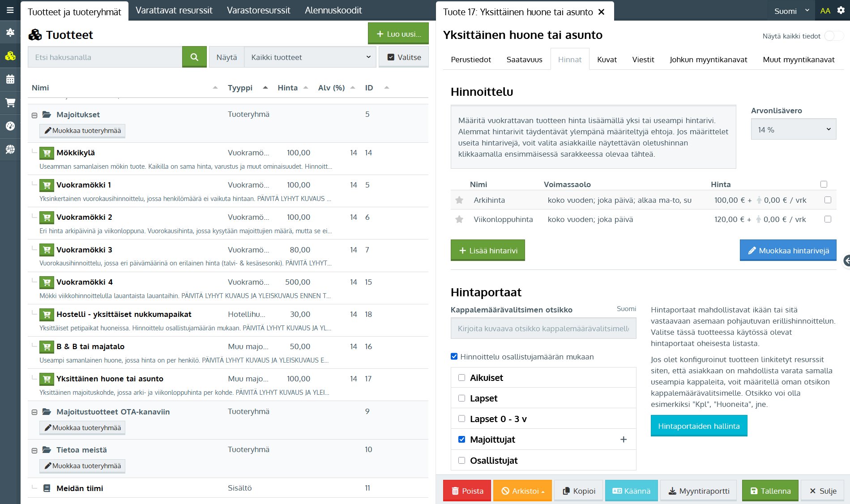
Task: Switch to the Saatavuus tab
Action: (524, 60)
